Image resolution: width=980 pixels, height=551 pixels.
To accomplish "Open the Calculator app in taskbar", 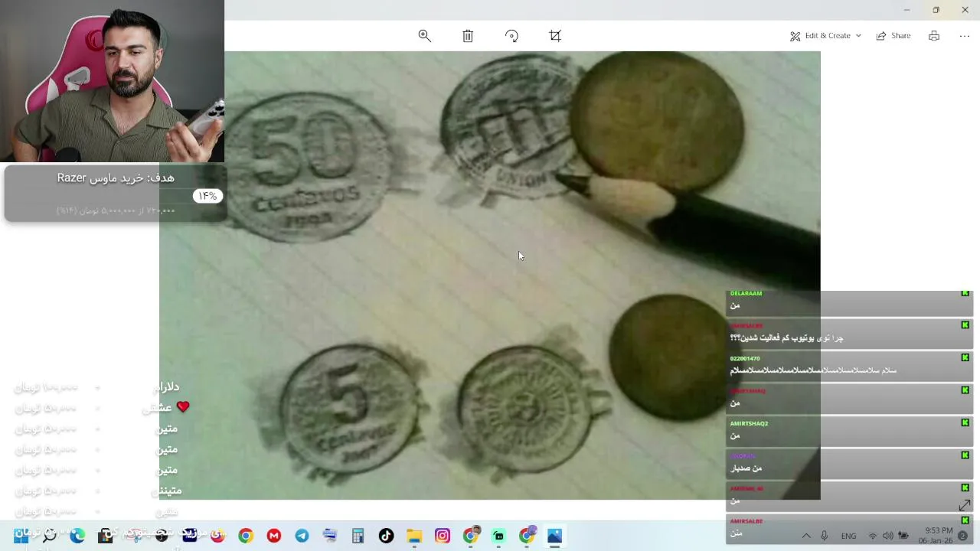I will 358,536.
